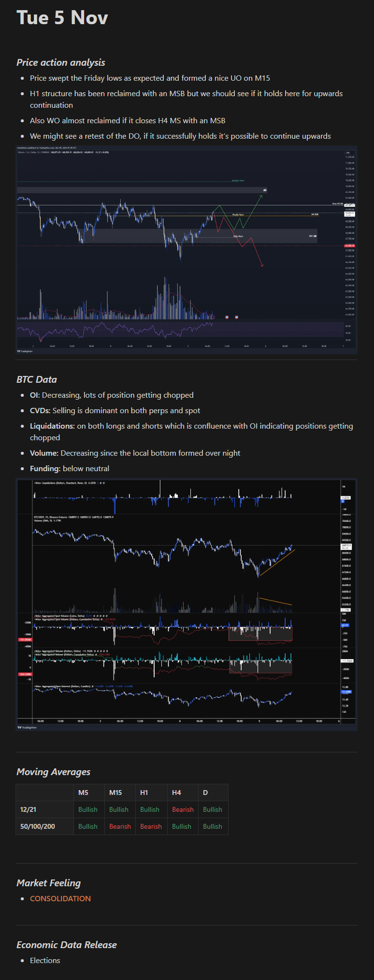Select the Price action analysis heading

tap(61, 62)
